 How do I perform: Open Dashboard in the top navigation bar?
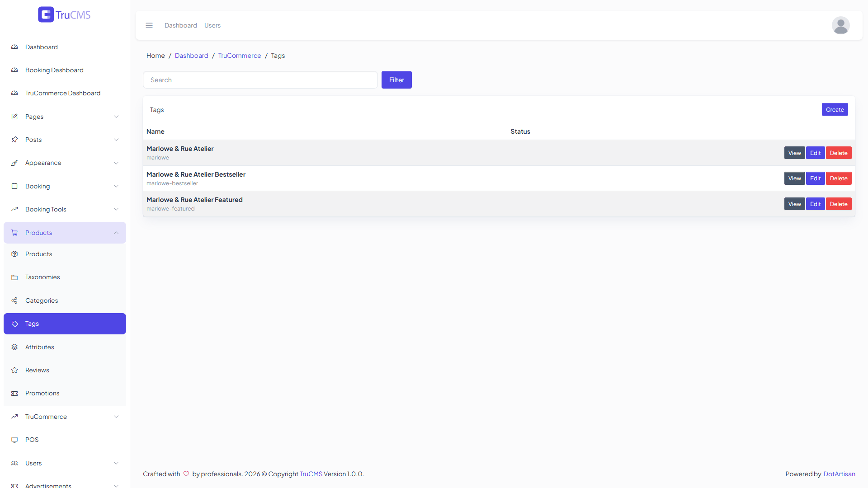point(181,25)
